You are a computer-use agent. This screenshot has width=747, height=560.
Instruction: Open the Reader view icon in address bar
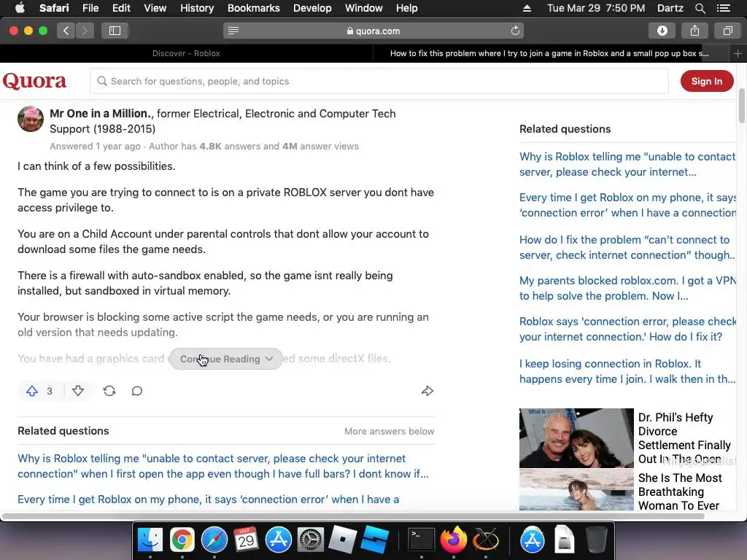pyautogui.click(x=233, y=31)
